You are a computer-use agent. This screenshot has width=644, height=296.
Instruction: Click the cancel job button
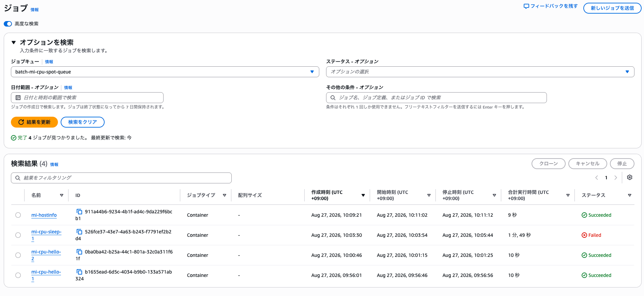click(x=588, y=164)
